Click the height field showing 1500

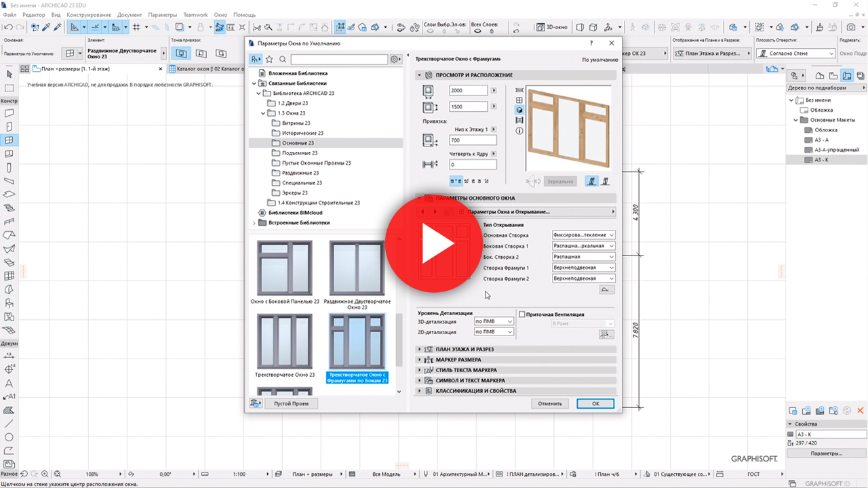469,106
